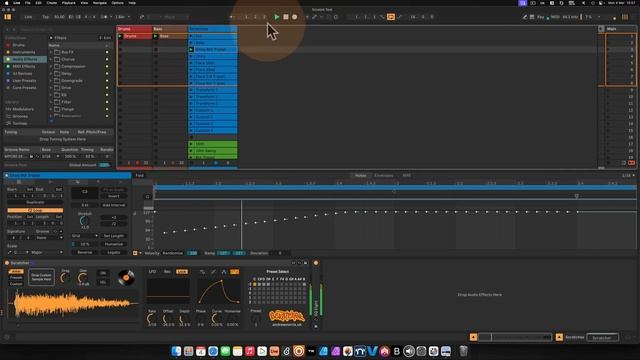Toggle the browser with the top-left orange icon

pos(8,17)
